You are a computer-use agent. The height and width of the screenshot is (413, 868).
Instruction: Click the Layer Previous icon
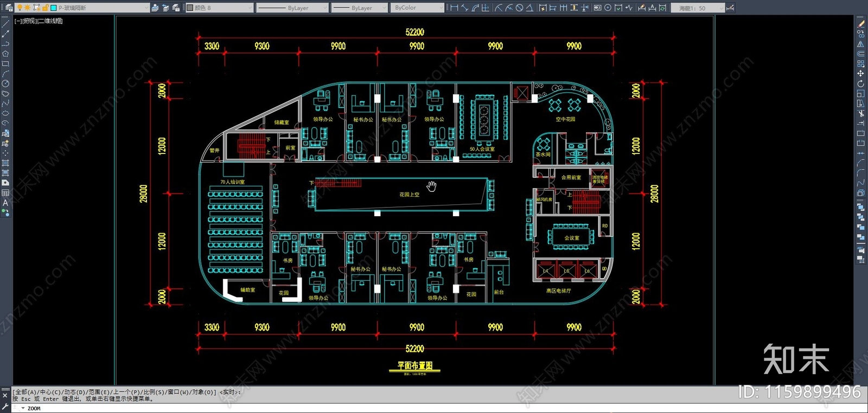coord(165,8)
